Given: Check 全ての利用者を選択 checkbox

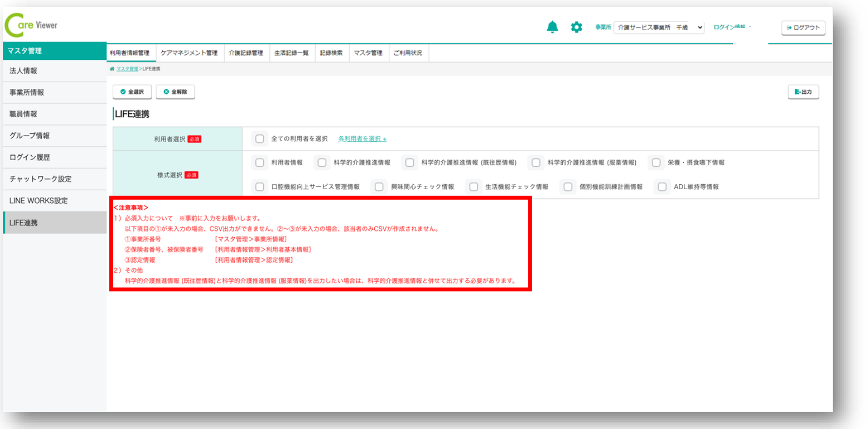Looking at the screenshot, I should pyautogui.click(x=260, y=139).
